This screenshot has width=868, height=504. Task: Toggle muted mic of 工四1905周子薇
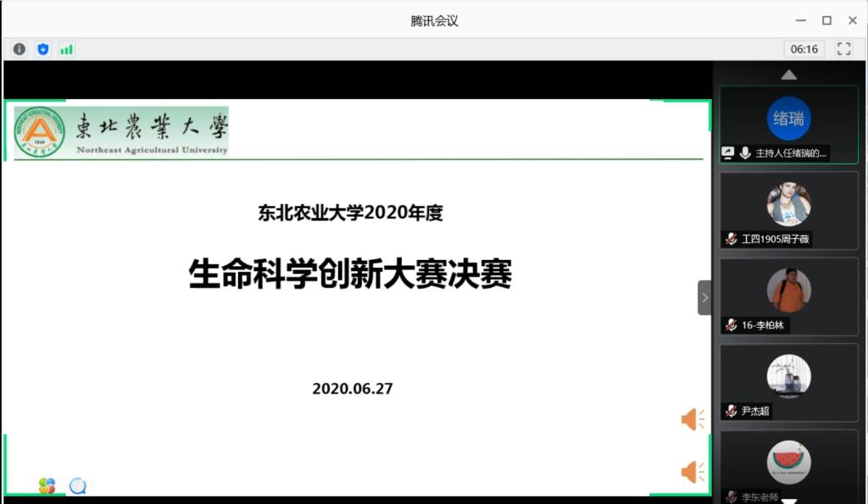731,240
